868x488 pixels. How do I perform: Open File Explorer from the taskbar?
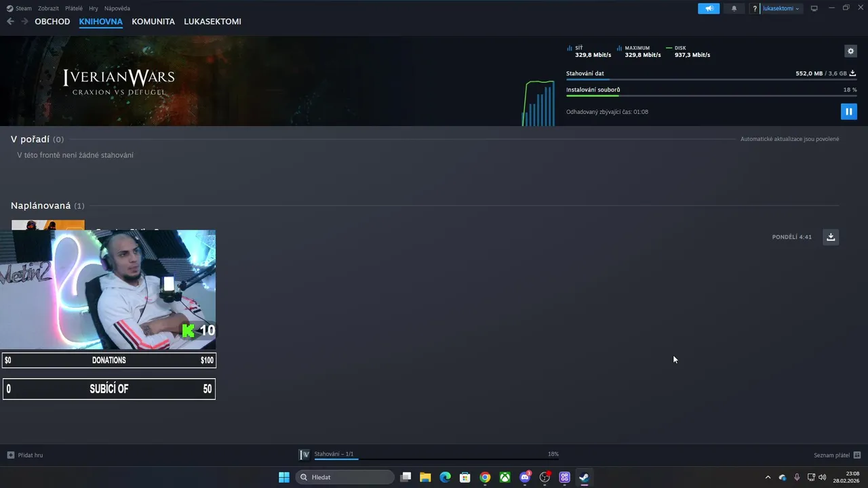pos(425,477)
